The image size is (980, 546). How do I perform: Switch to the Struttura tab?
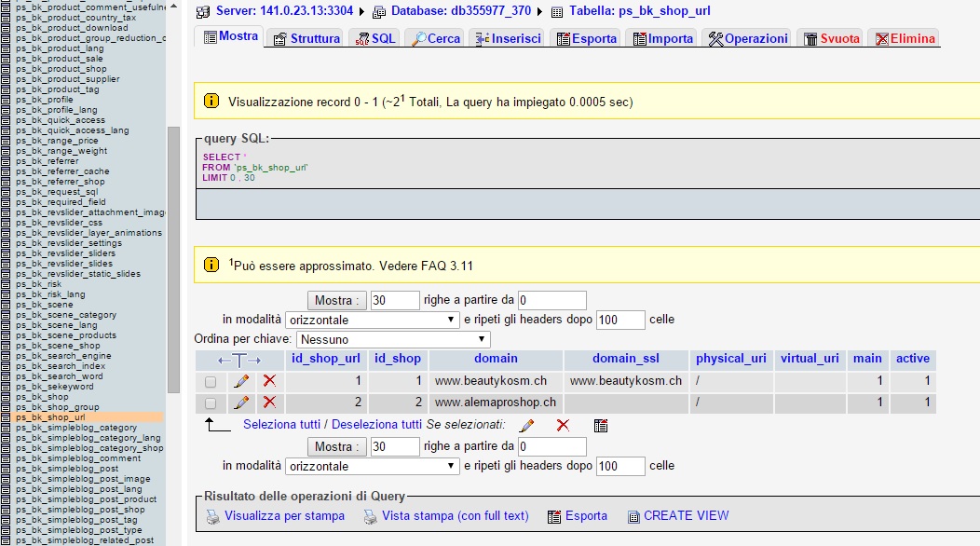306,38
